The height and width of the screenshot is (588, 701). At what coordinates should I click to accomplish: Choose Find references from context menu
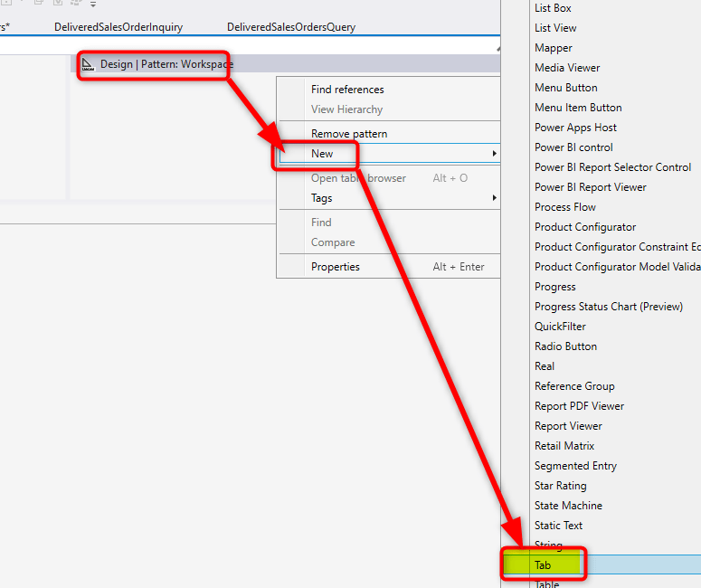[x=347, y=90]
